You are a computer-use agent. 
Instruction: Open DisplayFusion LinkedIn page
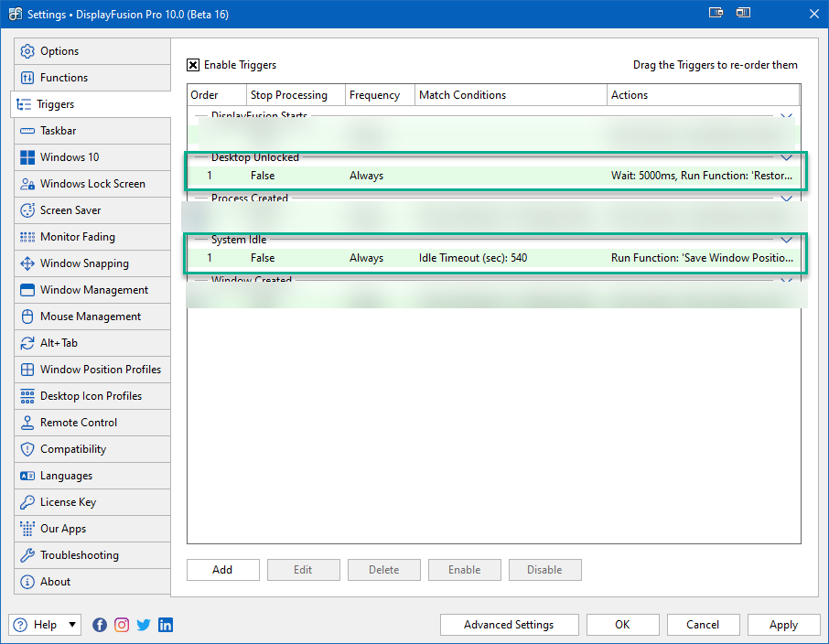[x=166, y=625]
